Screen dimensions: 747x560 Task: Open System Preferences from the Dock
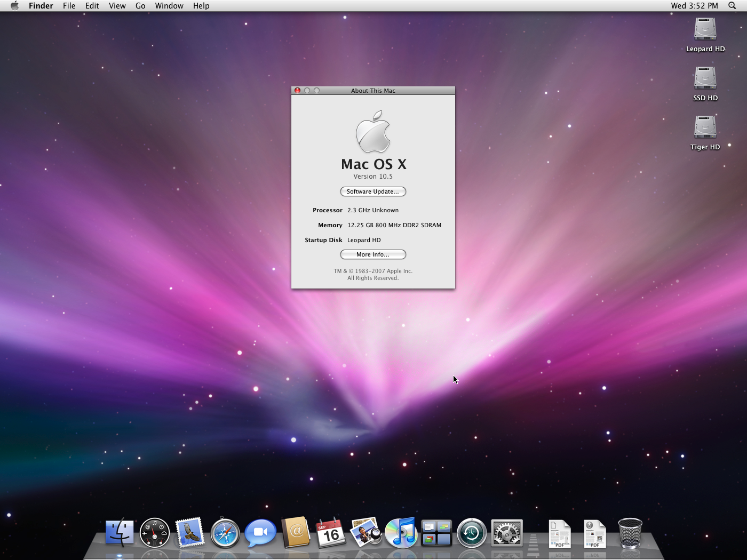tap(506, 532)
